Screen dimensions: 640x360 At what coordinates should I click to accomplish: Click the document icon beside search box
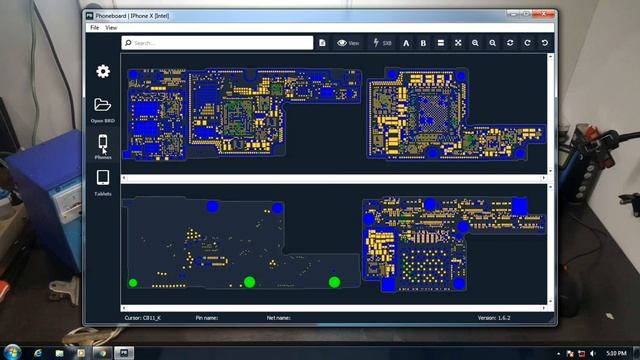(x=322, y=43)
